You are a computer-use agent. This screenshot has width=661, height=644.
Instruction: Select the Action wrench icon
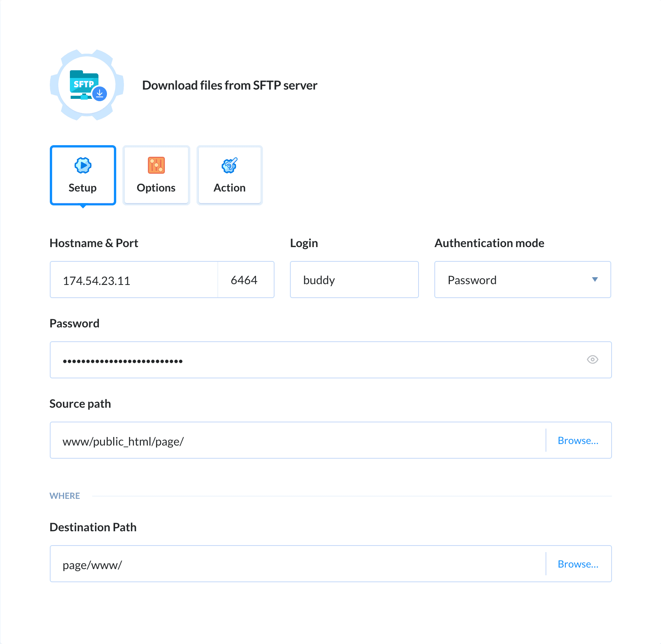coord(229,165)
